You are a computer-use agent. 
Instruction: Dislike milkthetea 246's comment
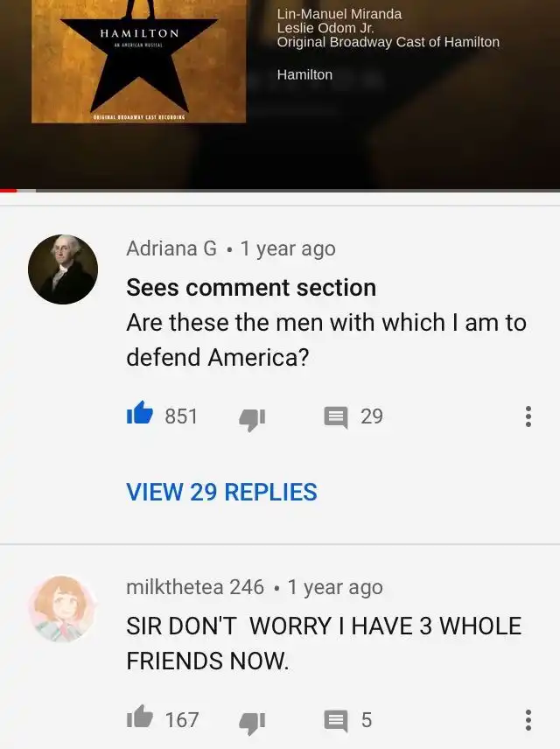(252, 723)
